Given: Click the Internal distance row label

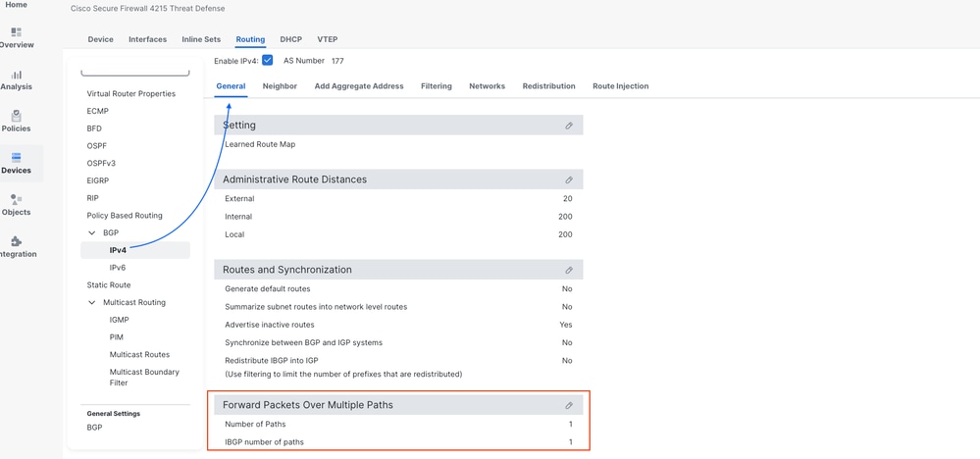Looking at the screenshot, I should 238,217.
